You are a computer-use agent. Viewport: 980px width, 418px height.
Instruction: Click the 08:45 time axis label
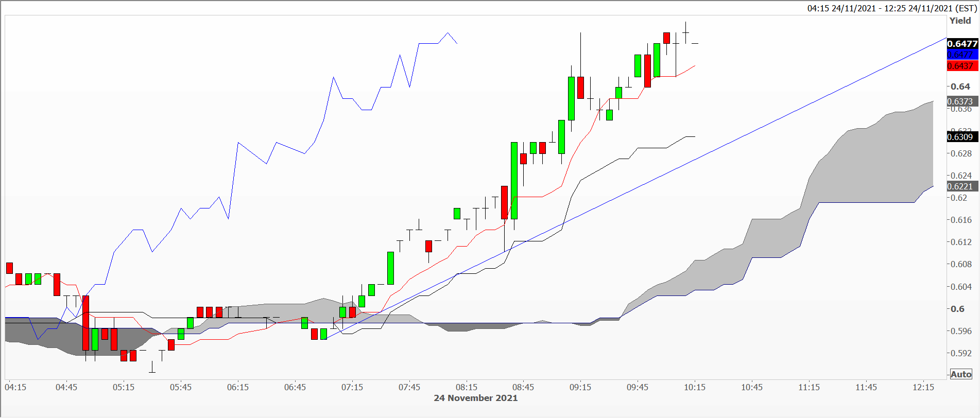tap(523, 387)
